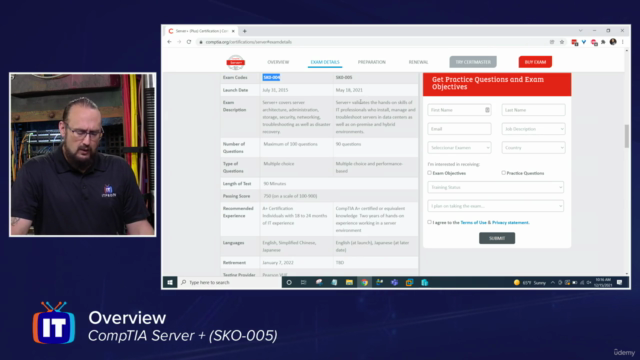
Task: Click the First Name input field
Action: tap(459, 110)
